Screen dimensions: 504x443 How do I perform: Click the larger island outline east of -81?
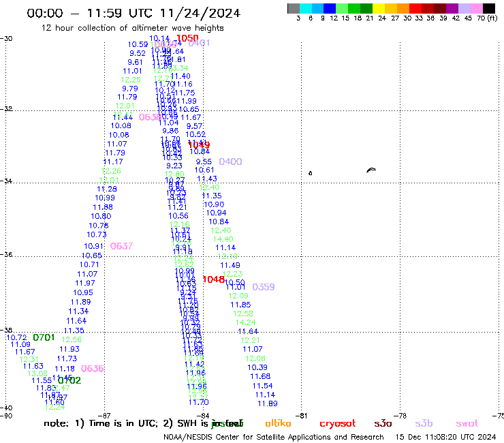[371, 170]
